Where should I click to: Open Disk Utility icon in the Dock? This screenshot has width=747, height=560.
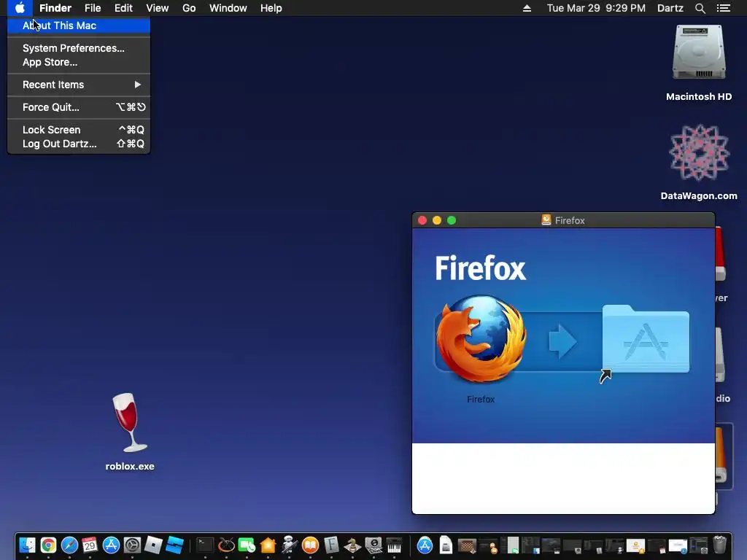373,545
